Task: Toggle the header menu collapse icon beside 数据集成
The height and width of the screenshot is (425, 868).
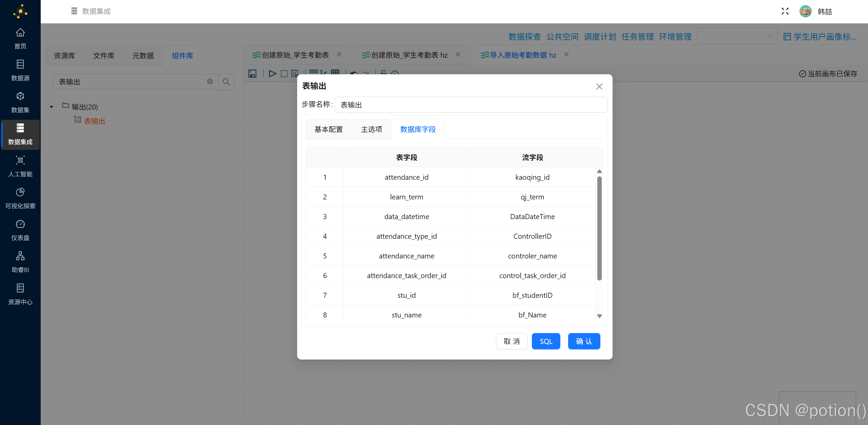Action: point(74,11)
